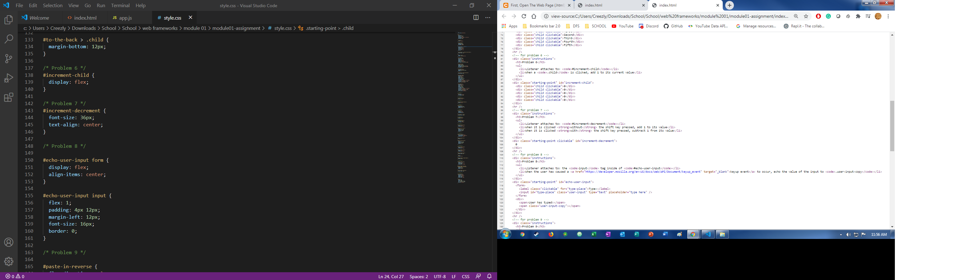This screenshot has height=280, width=980.
Task: Toggle the notifications bell in the status bar
Action: pyautogui.click(x=489, y=277)
